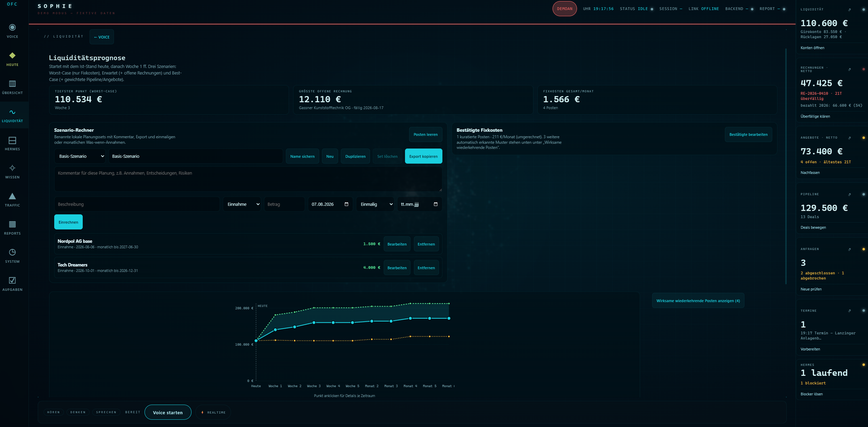Open the Einmalig frequency dropdown
This screenshot has width=868, height=427.
(375, 204)
